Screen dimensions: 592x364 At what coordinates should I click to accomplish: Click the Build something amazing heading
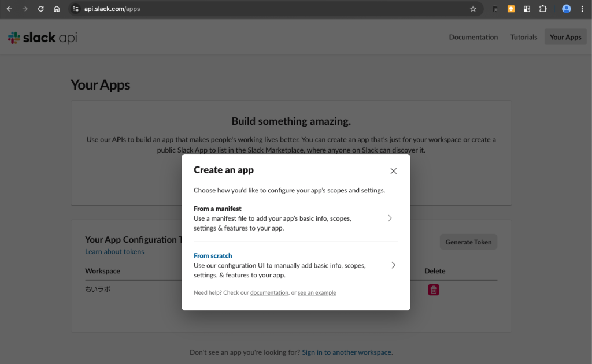(x=291, y=121)
